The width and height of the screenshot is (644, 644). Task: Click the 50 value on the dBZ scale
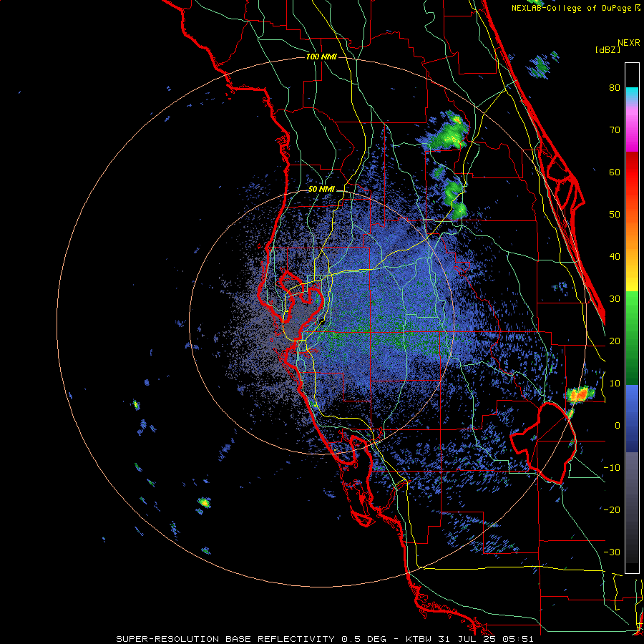(x=615, y=215)
